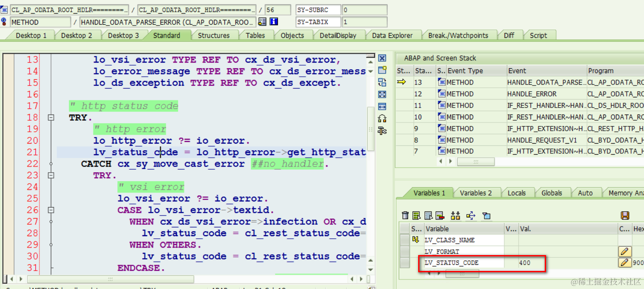Click the services icon with the arc symbol
644x289 pixels.
tap(382, 119)
